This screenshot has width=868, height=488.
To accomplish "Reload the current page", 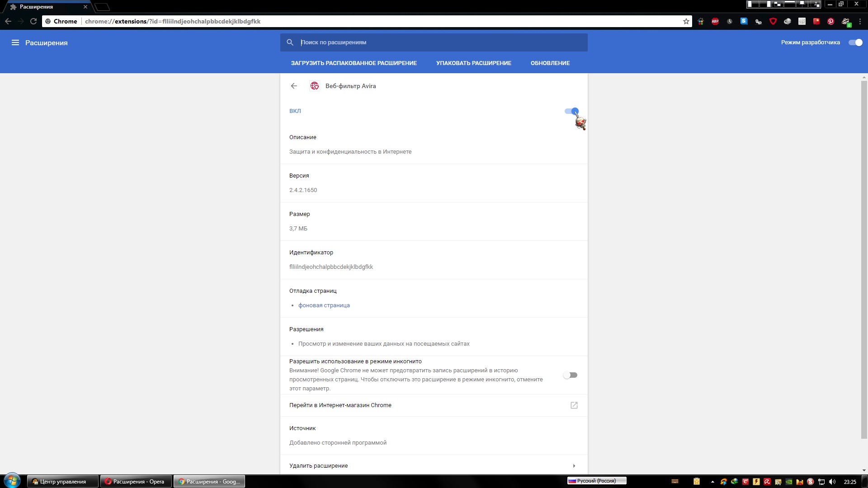I will 33,21.
